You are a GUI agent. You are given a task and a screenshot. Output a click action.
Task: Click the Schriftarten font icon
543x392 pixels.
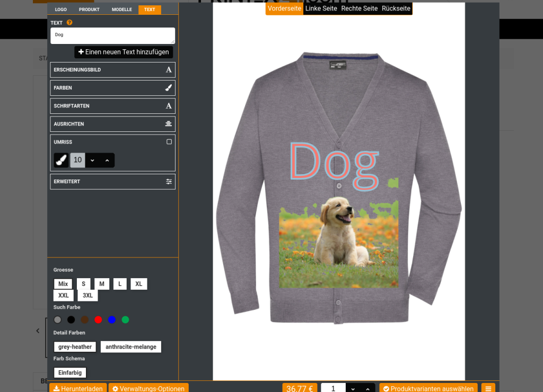[168, 106]
